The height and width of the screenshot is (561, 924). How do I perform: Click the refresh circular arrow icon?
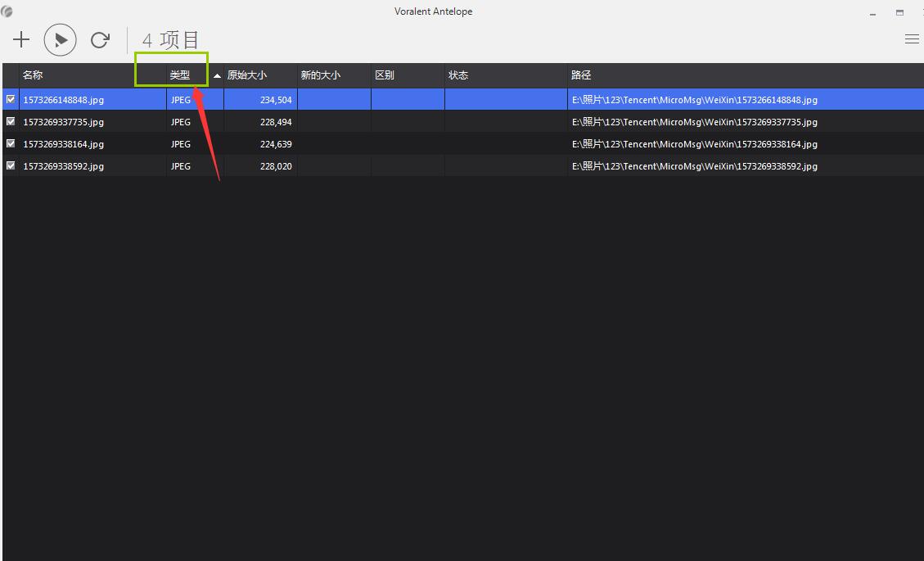(x=100, y=39)
